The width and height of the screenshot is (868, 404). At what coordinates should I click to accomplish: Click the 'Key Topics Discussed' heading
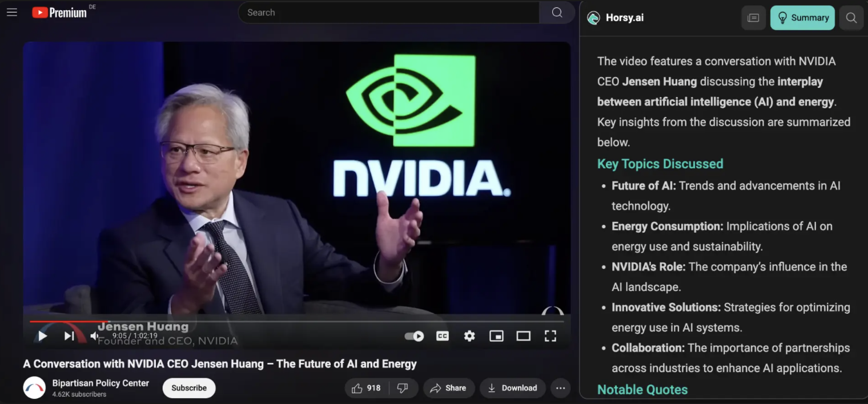point(660,164)
